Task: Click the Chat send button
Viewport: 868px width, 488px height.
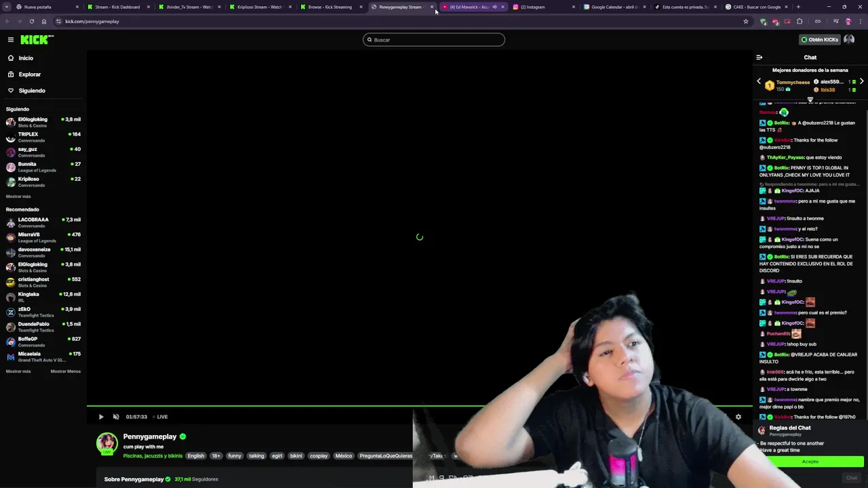Action: (x=852, y=478)
